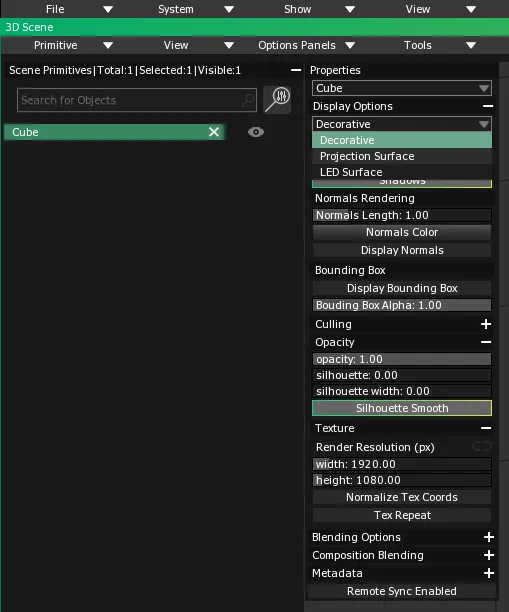Open the Primitive menu
The width and height of the screenshot is (509, 612).
coord(63,45)
